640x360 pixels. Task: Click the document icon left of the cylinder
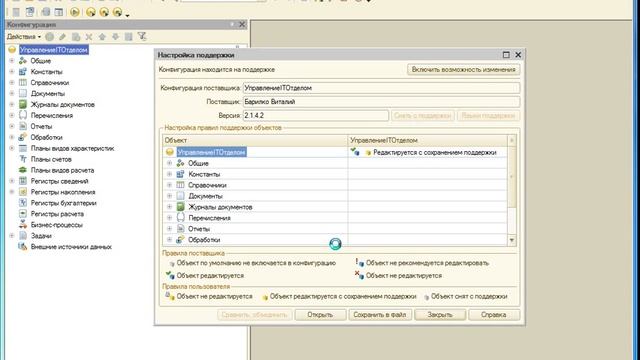click(30, 12)
